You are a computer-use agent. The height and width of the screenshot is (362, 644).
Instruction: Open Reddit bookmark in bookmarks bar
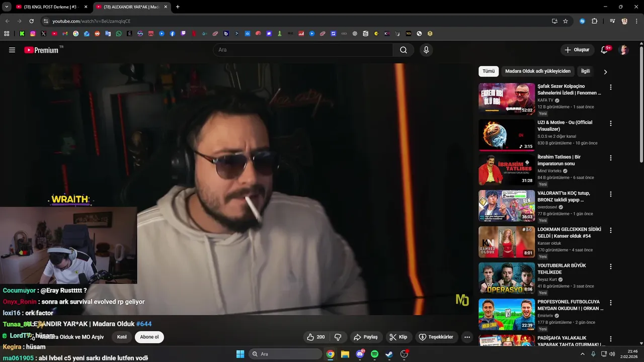pyautogui.click(x=97, y=34)
